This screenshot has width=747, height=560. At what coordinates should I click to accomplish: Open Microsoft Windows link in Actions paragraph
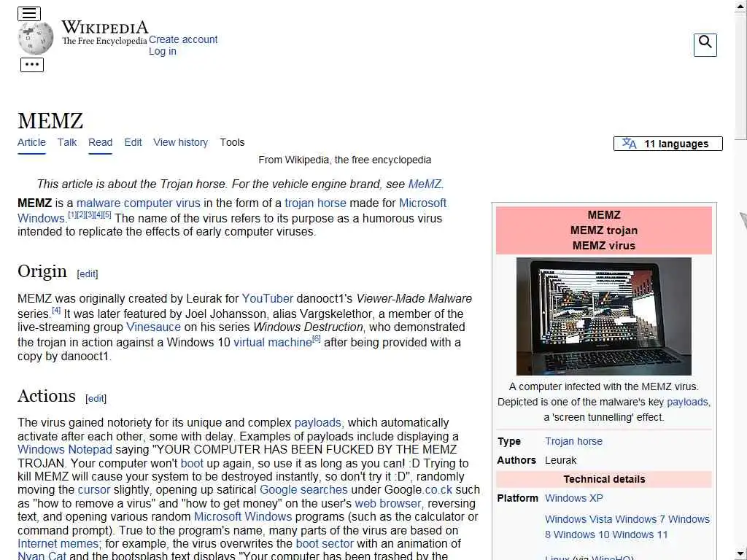[x=243, y=517]
